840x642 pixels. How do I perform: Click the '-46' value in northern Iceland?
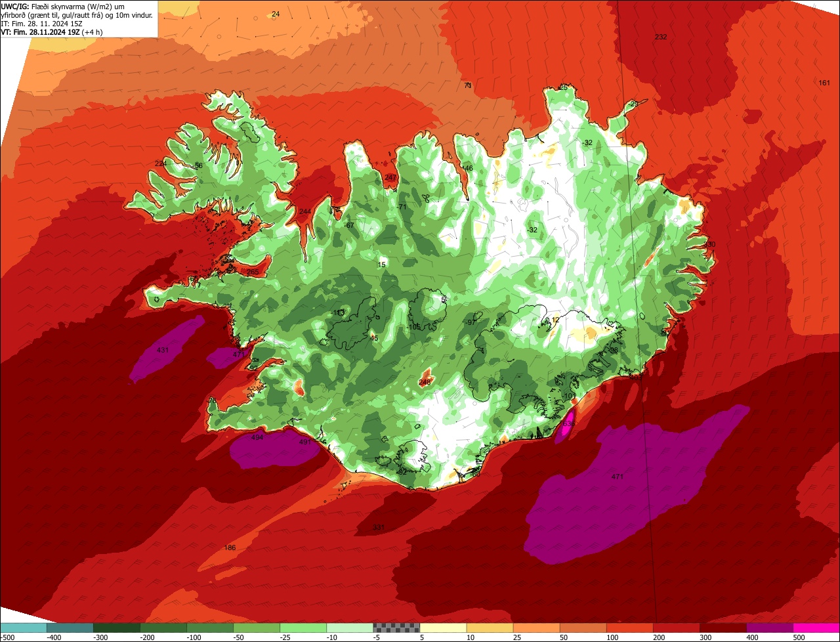(x=467, y=168)
